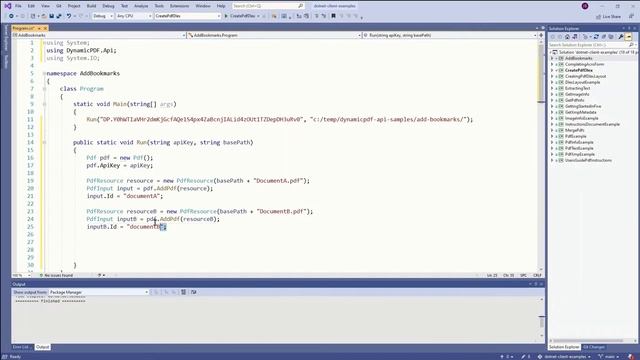The image size is (640, 360).
Task: Select GetImageInfo project in Solution Explorer
Action: (x=577, y=94)
